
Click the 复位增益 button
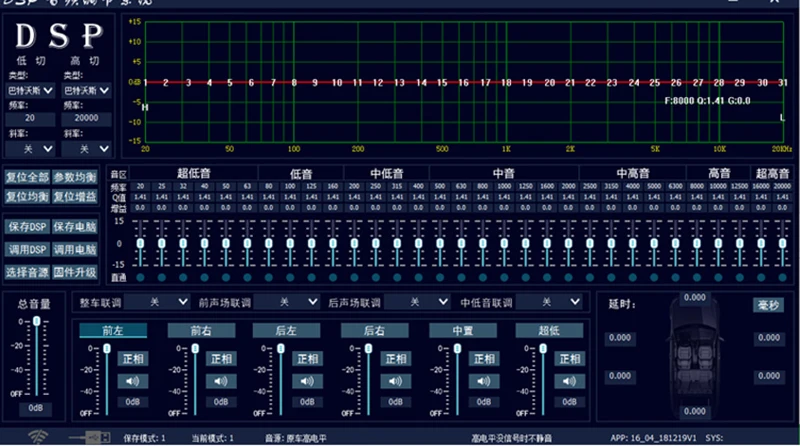point(75,196)
